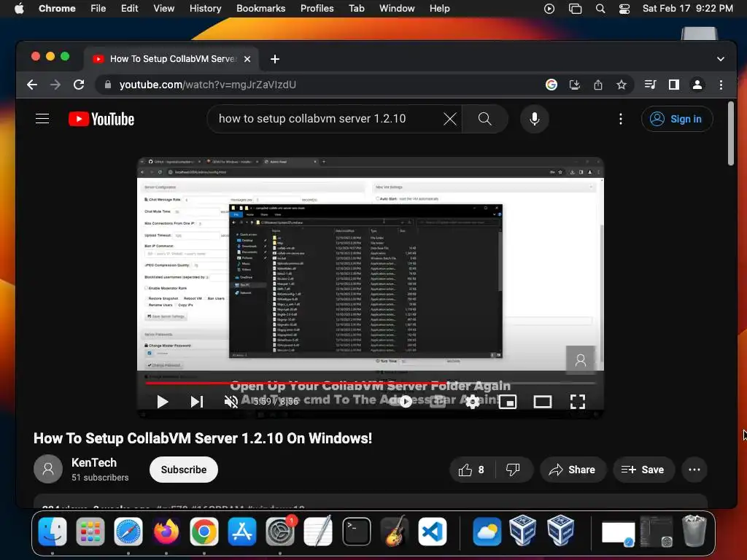This screenshot has width=747, height=560.
Task: Open the YouTube hamburger guide menu
Action: [x=42, y=119]
